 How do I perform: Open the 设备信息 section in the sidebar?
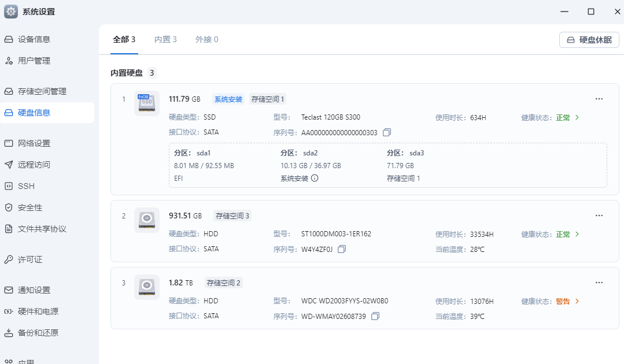[x=34, y=39]
